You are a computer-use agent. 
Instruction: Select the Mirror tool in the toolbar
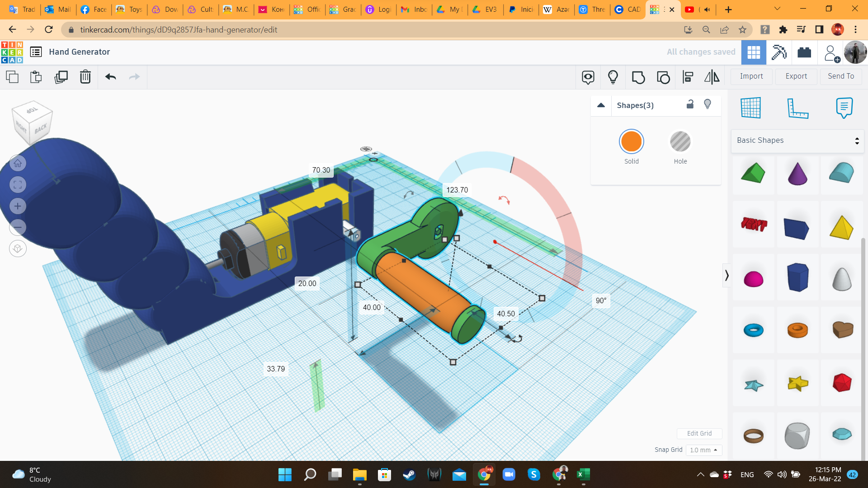(x=712, y=77)
